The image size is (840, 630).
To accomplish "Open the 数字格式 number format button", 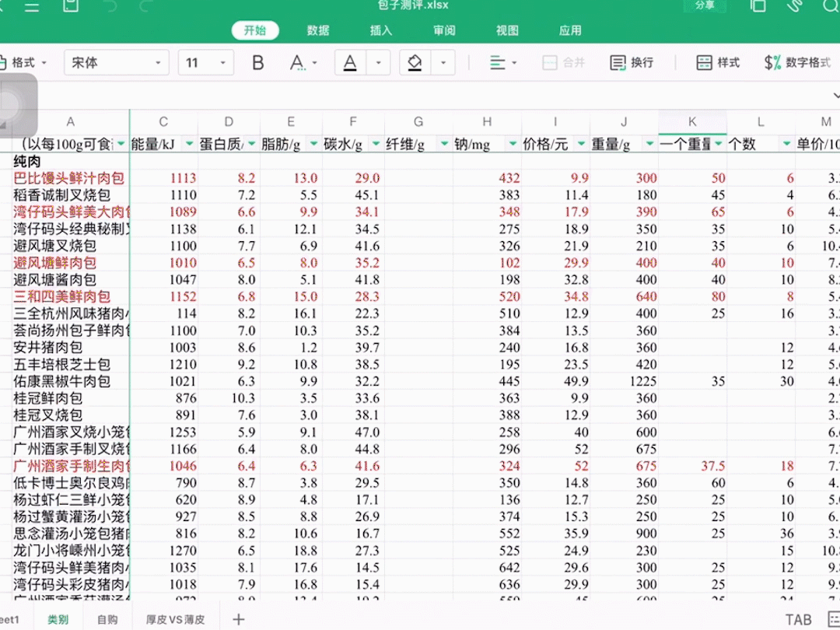I will click(797, 63).
